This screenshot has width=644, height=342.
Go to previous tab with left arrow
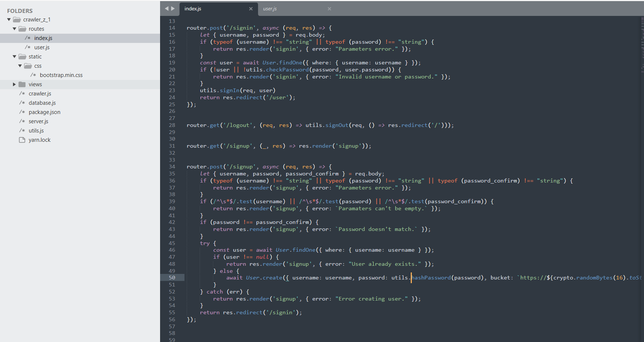click(166, 9)
